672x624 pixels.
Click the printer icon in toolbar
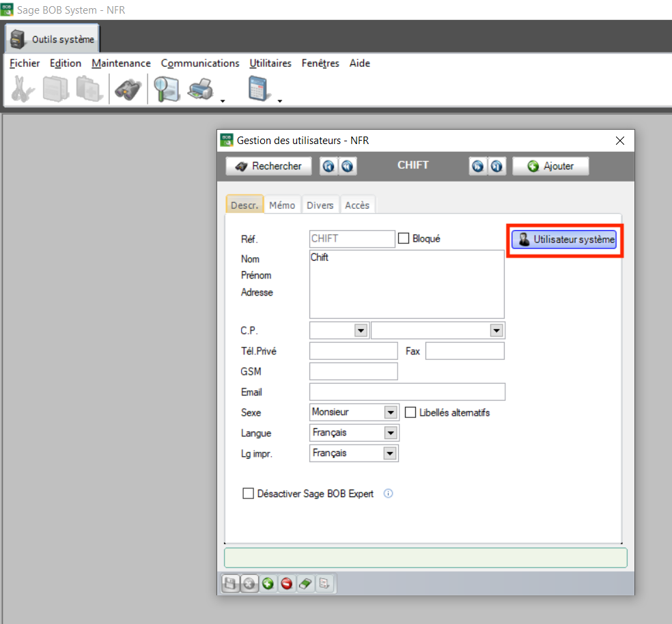[201, 89]
